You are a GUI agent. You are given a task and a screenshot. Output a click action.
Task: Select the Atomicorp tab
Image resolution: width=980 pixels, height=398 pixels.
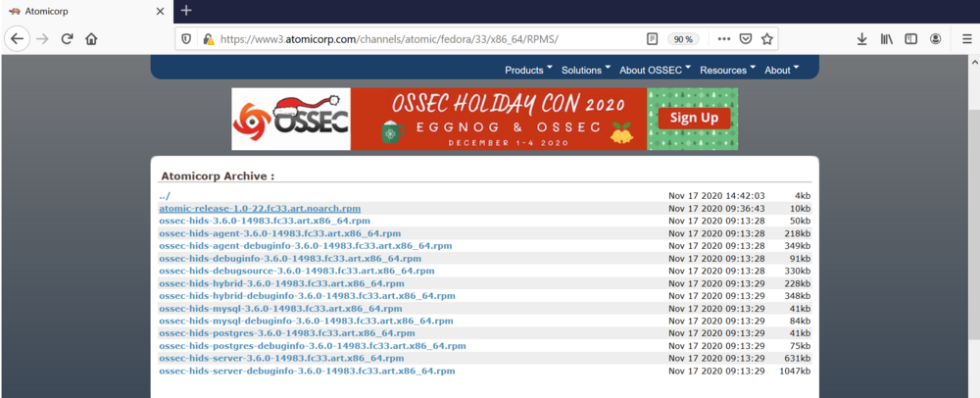point(87,11)
